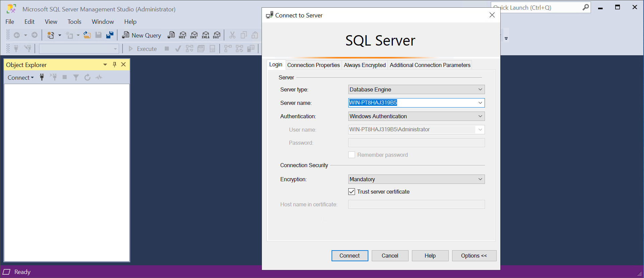Screen dimensions: 644x278
Task: Click the Execute query button
Action: pos(143,49)
